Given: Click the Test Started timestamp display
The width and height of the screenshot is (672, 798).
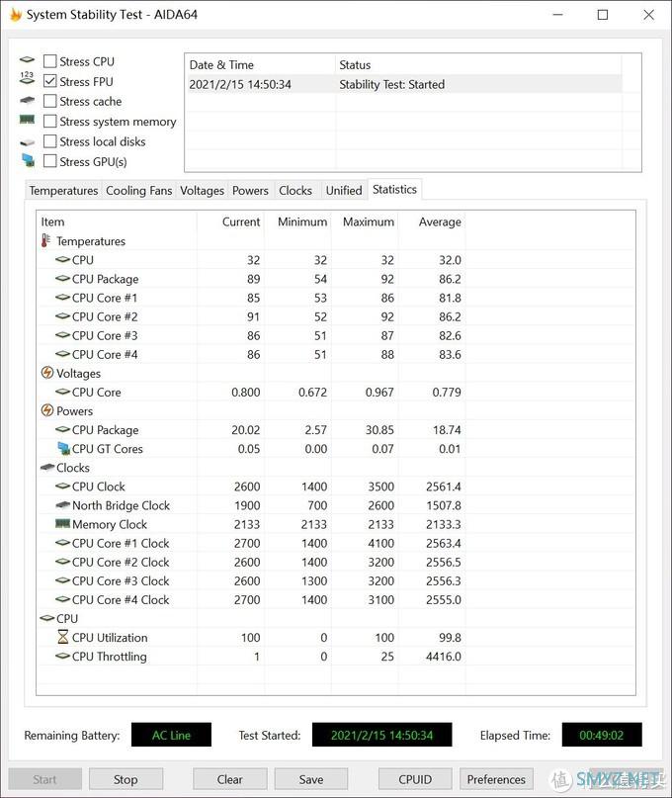Looking at the screenshot, I should (x=382, y=735).
